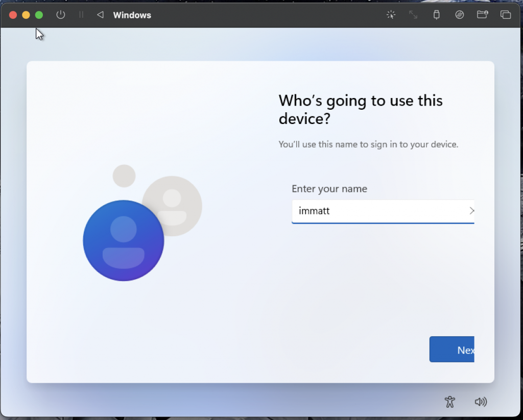
Task: Pause the virtual machine
Action: coord(81,15)
